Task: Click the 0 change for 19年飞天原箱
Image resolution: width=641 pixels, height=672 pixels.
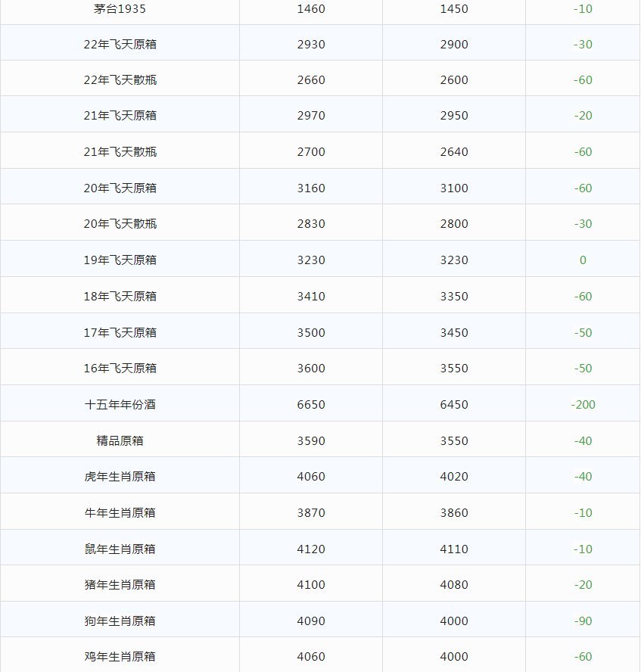Action: tap(583, 260)
